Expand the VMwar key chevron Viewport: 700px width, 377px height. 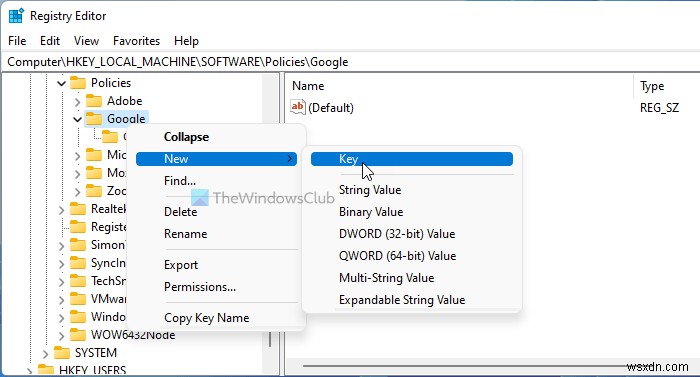[62, 299]
